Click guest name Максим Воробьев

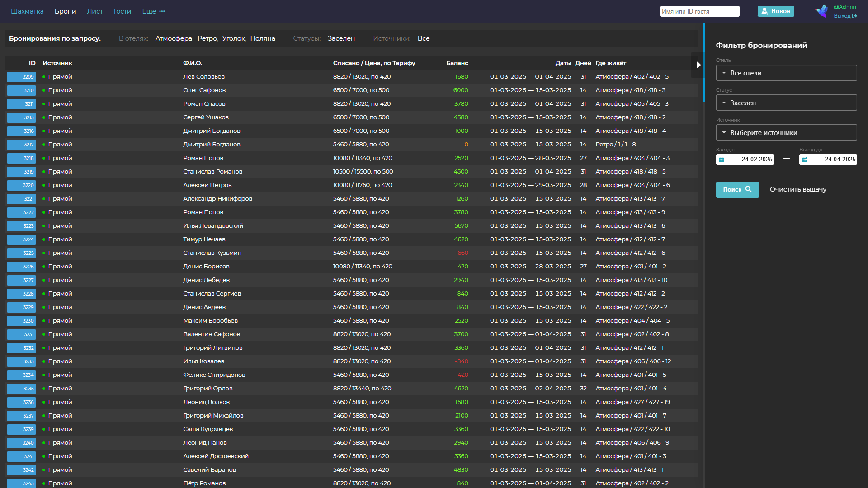tap(211, 321)
